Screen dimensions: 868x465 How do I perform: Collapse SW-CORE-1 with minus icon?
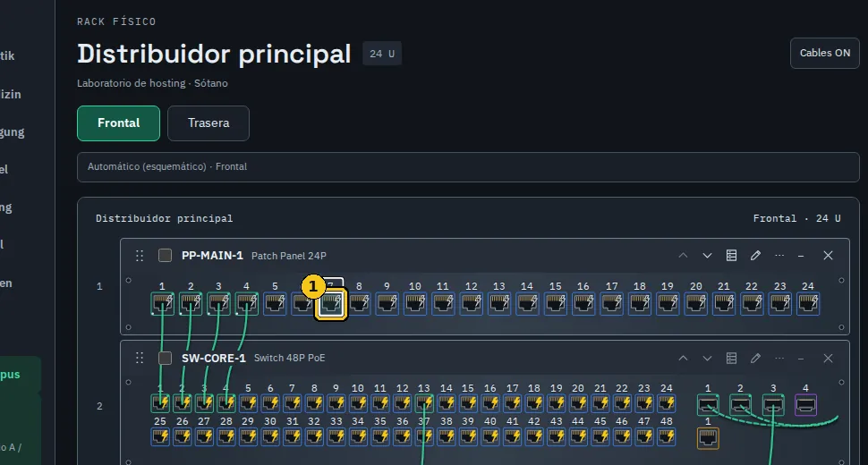click(801, 359)
